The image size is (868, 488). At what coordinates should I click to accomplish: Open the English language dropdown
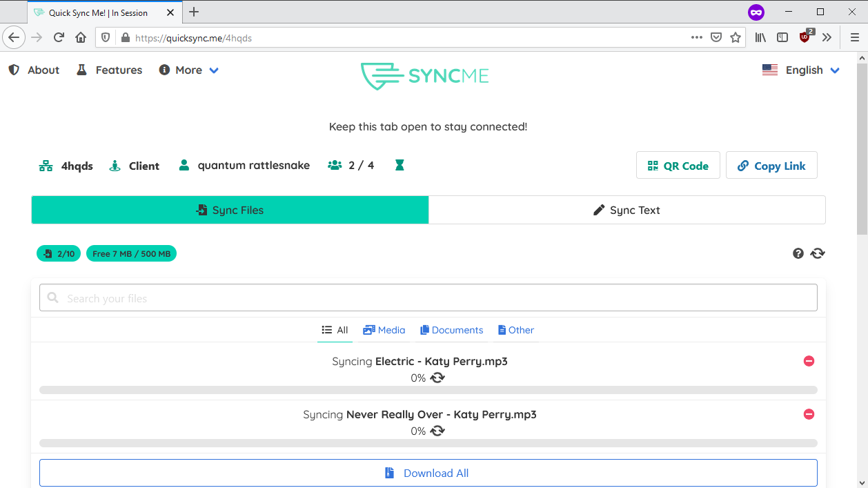tap(801, 70)
